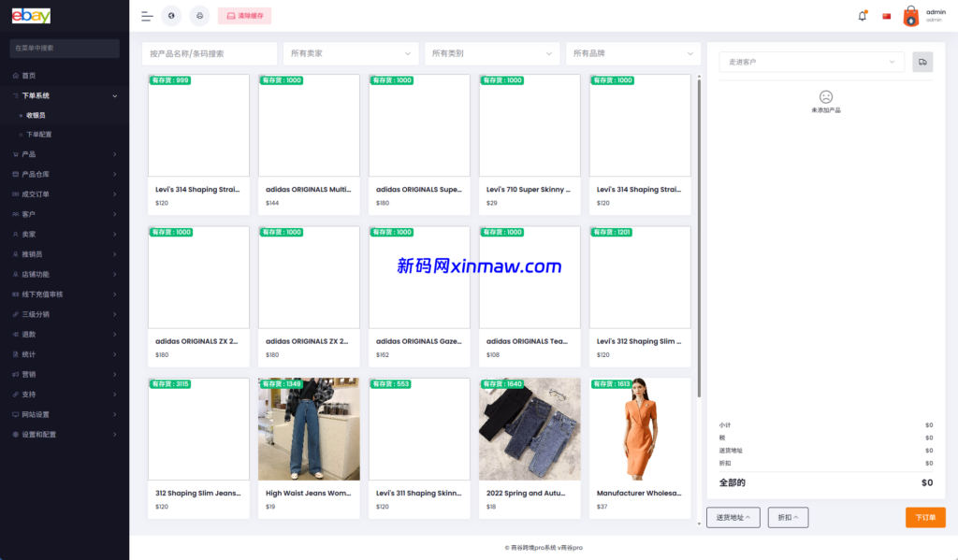The height and width of the screenshot is (560, 958).
Task: Click the pink 清除缓存 button
Action: coord(244,16)
